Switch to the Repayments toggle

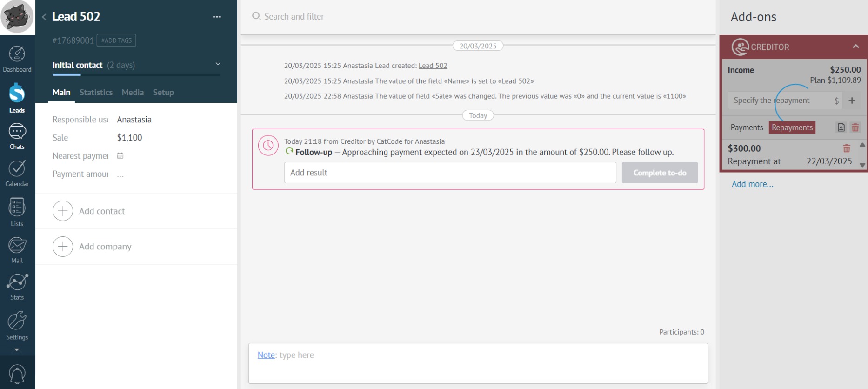792,127
